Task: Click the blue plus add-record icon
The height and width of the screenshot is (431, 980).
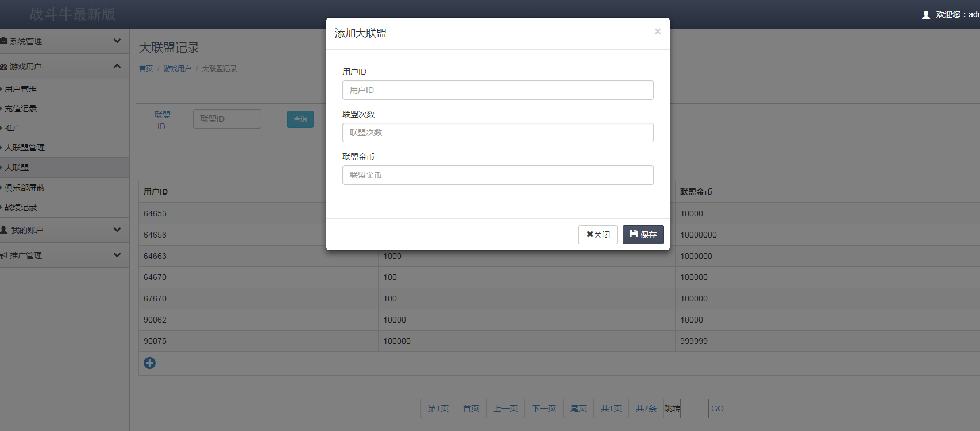Action: pos(149,363)
